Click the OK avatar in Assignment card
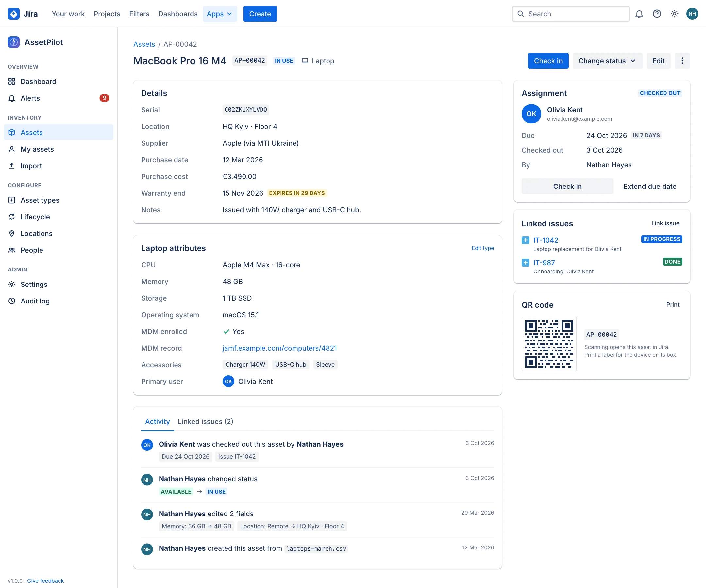The image size is (706, 588). 531,114
